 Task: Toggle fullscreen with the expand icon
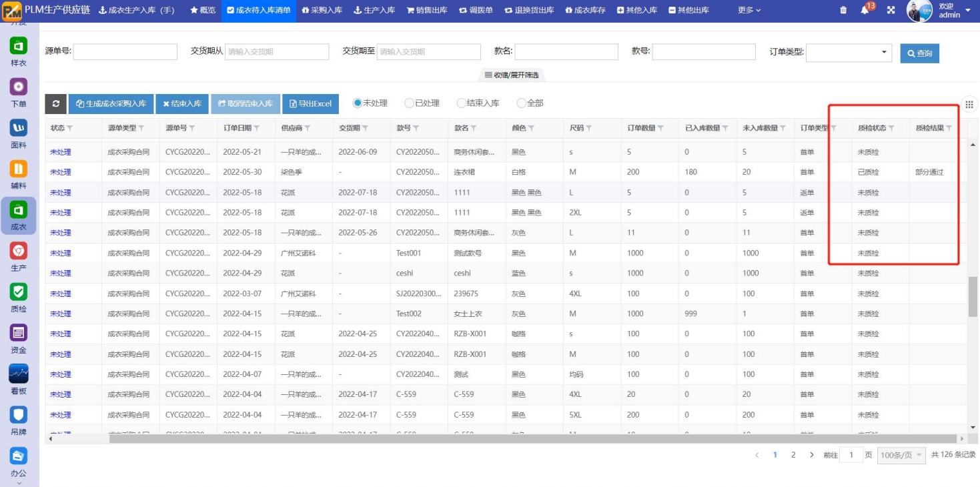click(x=891, y=11)
